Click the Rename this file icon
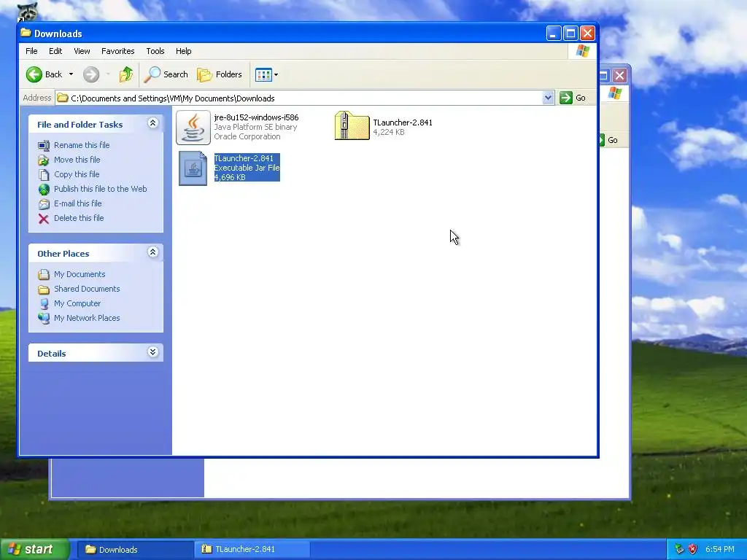The width and height of the screenshot is (747, 560). click(x=44, y=145)
